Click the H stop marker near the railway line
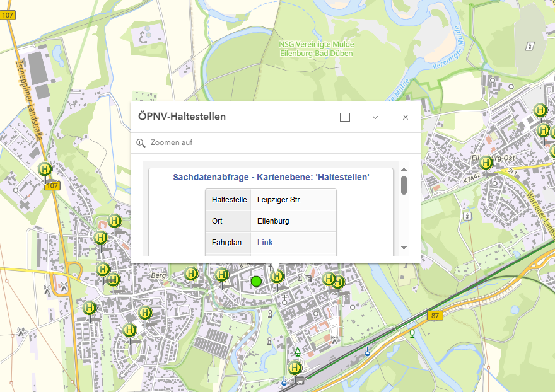This screenshot has width=555, height=392. (295, 366)
